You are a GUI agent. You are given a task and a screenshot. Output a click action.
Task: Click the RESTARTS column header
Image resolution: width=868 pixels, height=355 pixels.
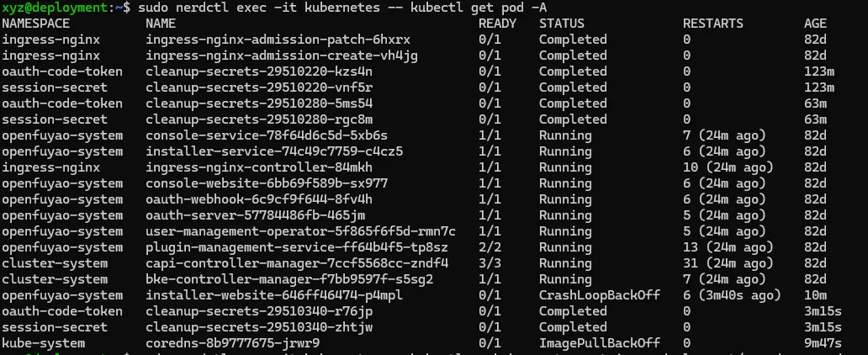pyautogui.click(x=713, y=24)
